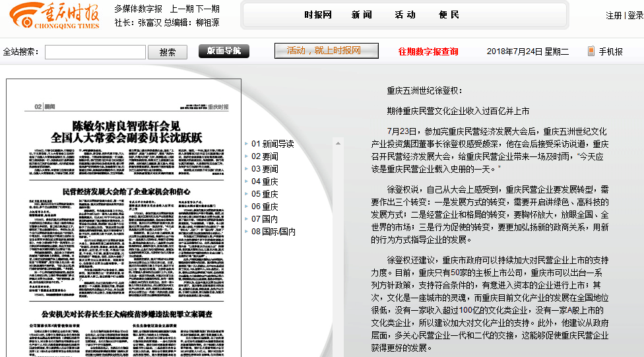
Task: Click the scroll-up arrow of page list
Action: coord(338,143)
